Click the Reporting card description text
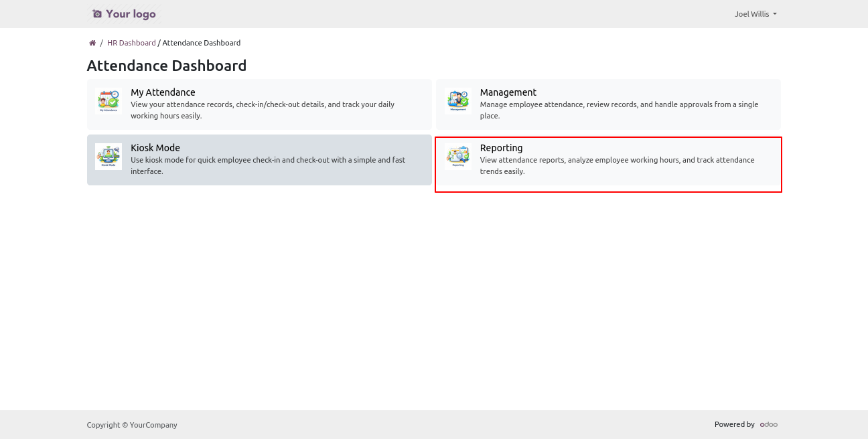Image resolution: width=868 pixels, height=439 pixels. pyautogui.click(x=616, y=165)
